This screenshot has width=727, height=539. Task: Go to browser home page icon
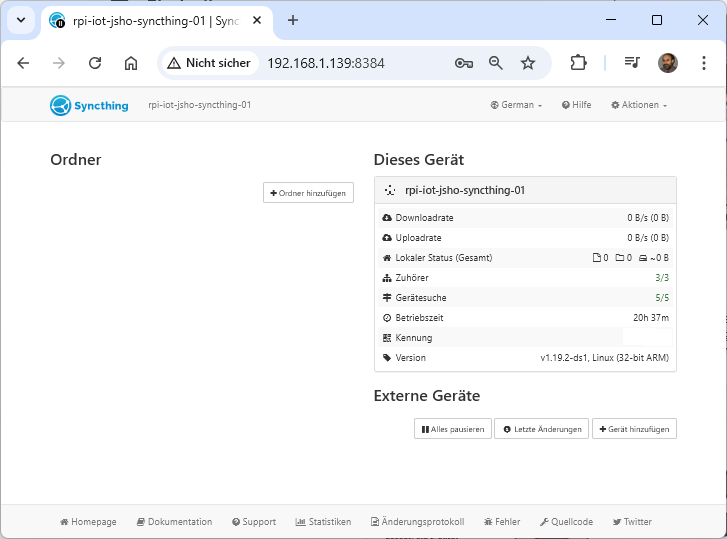tap(131, 63)
